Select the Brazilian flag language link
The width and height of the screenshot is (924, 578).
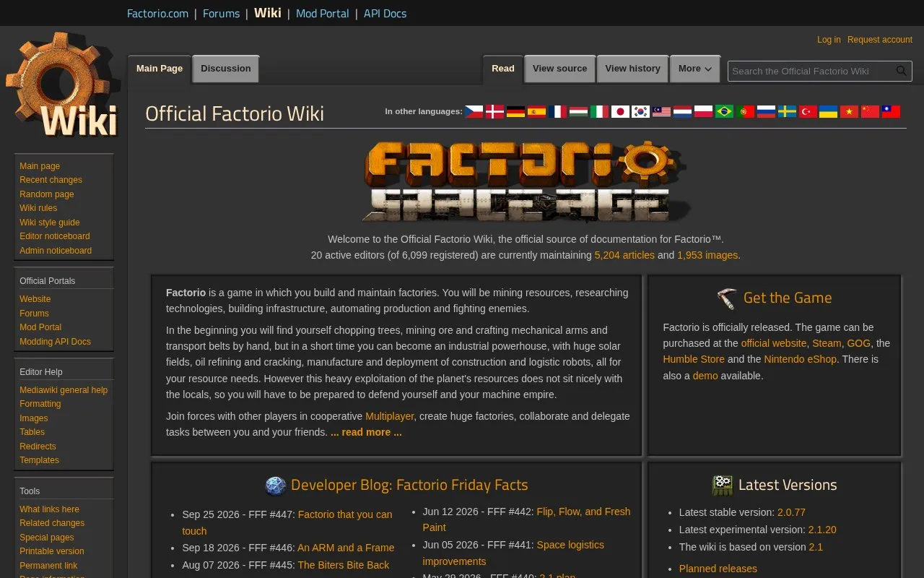725,111
